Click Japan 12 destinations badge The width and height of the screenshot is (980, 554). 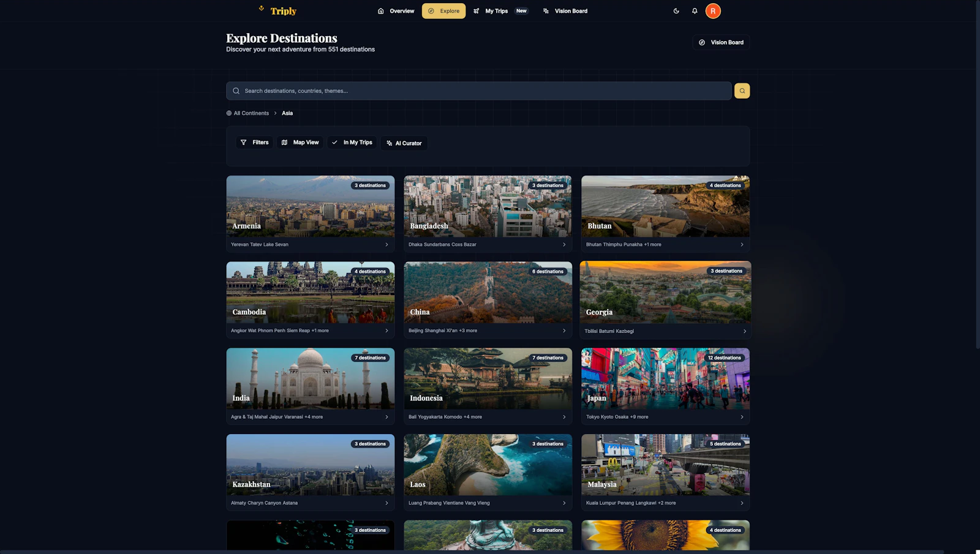(725, 357)
